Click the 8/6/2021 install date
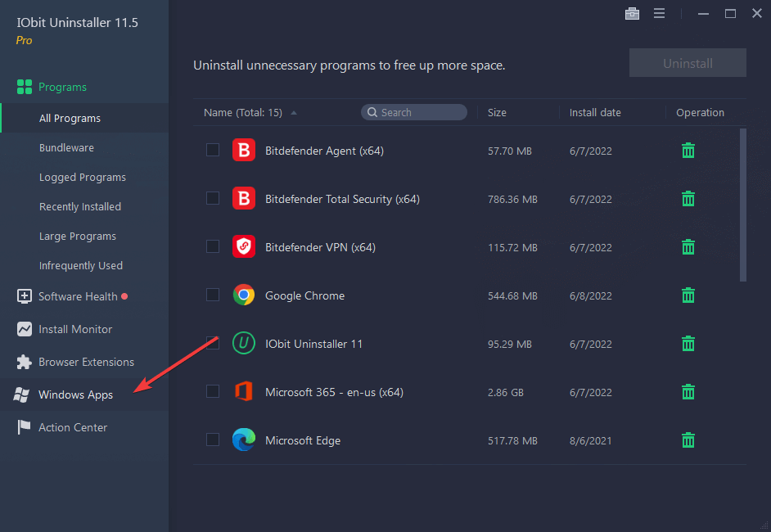Viewport: 771px width, 532px height. (591, 440)
